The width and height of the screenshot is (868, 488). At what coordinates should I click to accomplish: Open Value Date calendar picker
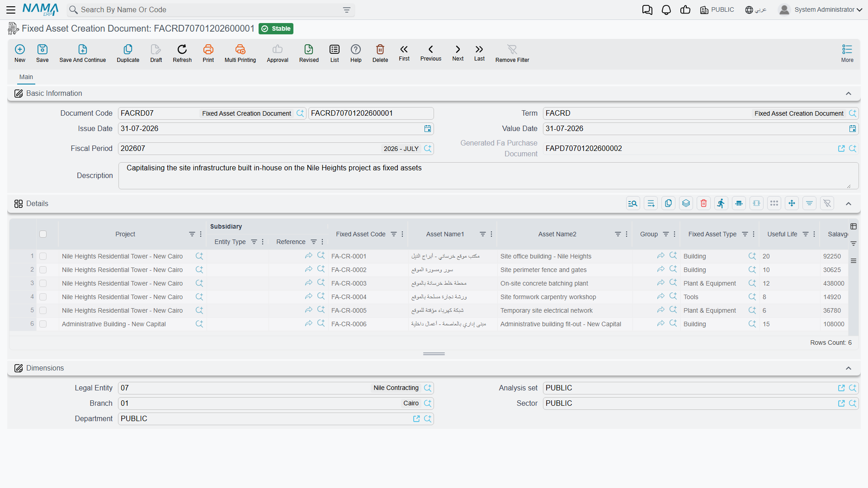(x=853, y=129)
